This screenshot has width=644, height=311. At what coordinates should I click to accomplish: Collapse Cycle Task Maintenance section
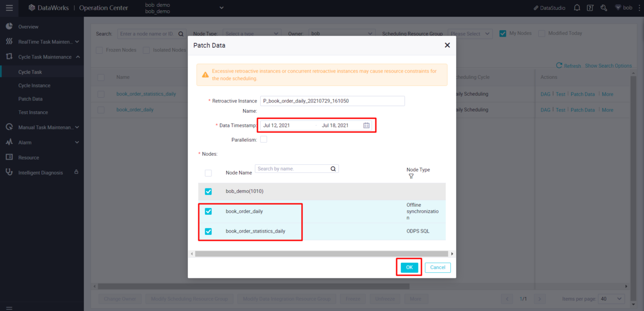coord(77,56)
